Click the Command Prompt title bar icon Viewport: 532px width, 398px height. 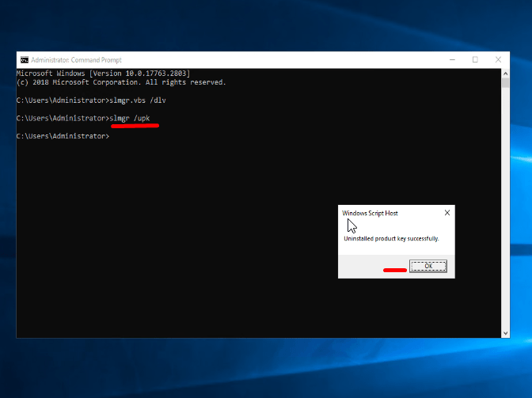tap(25, 60)
